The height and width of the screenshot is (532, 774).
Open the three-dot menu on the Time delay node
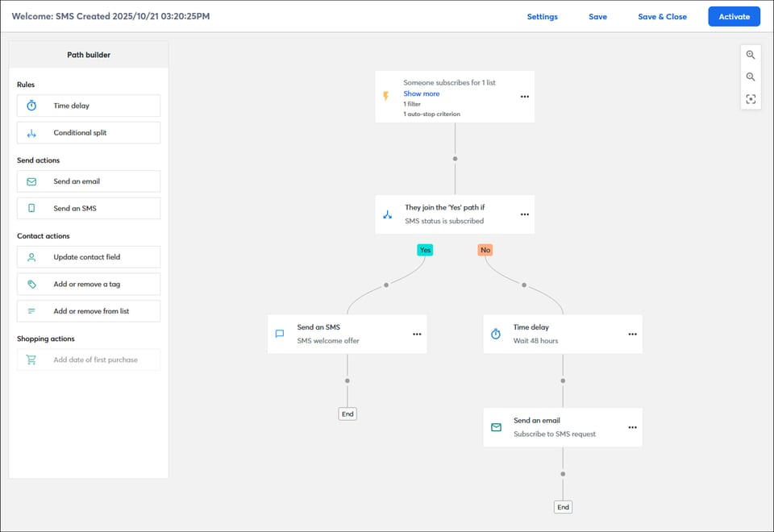click(632, 334)
